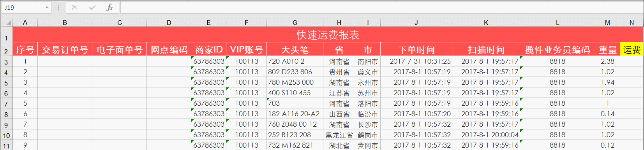Click the 江苏省 province cell
The image size is (644, 150).
339,93
